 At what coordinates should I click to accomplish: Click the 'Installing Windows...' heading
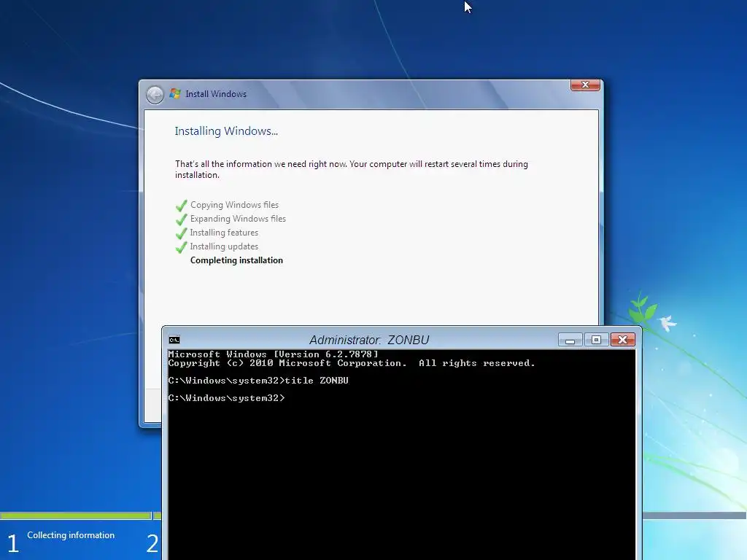(226, 131)
